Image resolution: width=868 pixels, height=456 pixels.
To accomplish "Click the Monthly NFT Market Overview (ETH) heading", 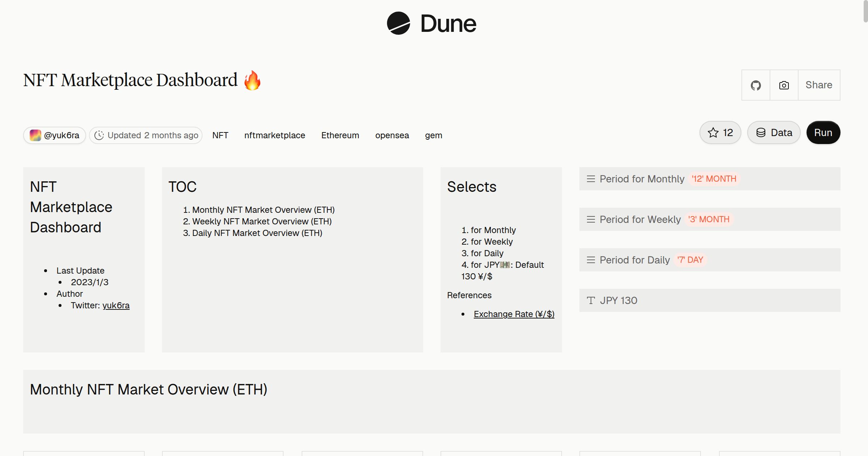I will pyautogui.click(x=149, y=389).
